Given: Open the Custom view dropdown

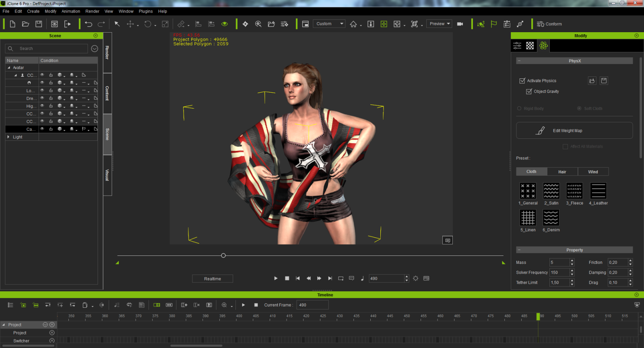Looking at the screenshot, I should pyautogui.click(x=329, y=24).
